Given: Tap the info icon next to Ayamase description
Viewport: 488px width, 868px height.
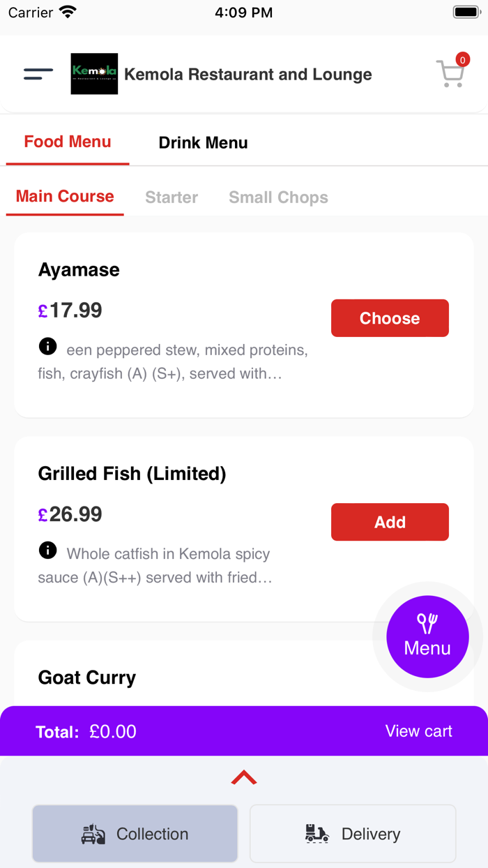Looking at the screenshot, I should coord(47,346).
